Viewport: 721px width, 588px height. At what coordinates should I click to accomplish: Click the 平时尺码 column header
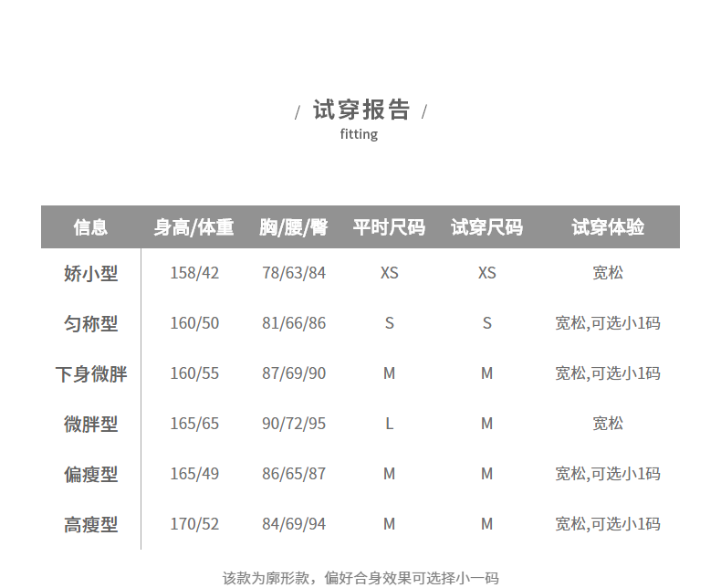pyautogui.click(x=389, y=227)
